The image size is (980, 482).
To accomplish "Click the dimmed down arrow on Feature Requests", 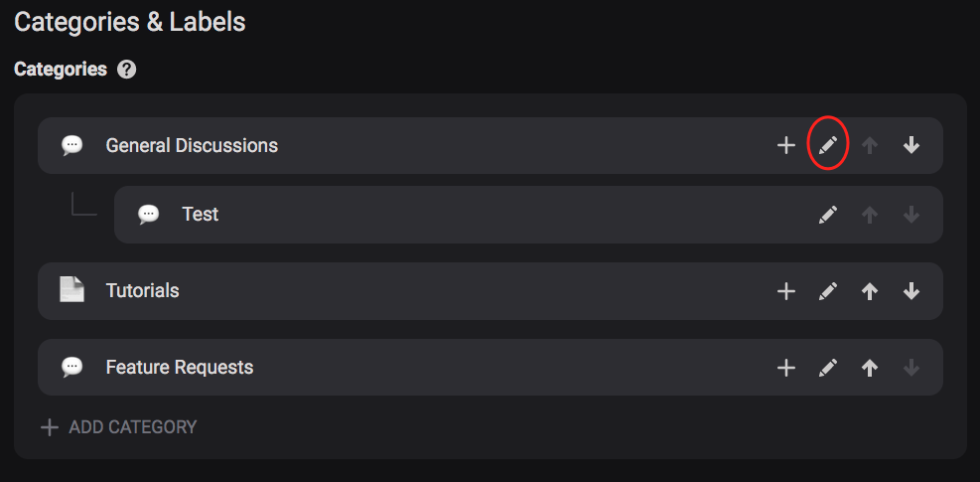I will coord(911,368).
